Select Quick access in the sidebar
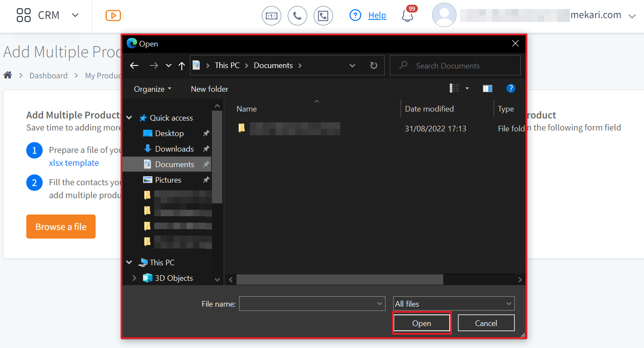The image size is (644, 348). point(171,118)
